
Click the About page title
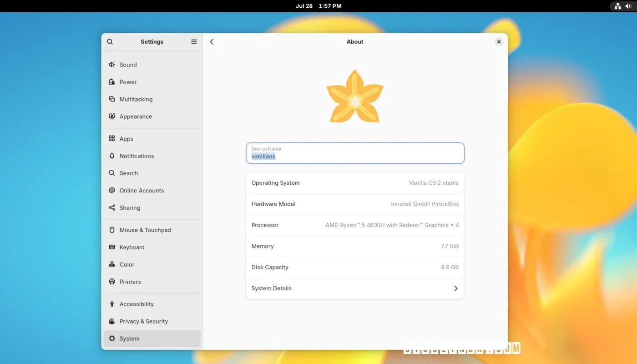pyautogui.click(x=355, y=41)
